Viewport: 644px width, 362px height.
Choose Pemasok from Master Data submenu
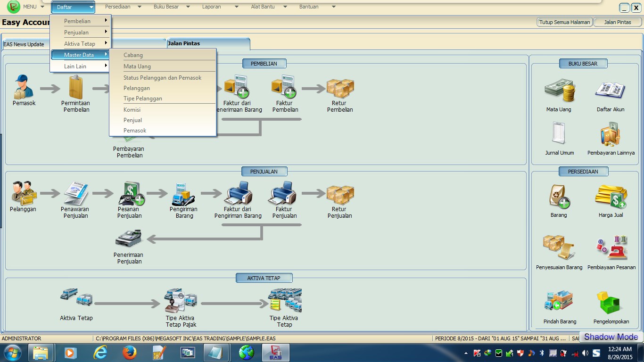coord(163,131)
